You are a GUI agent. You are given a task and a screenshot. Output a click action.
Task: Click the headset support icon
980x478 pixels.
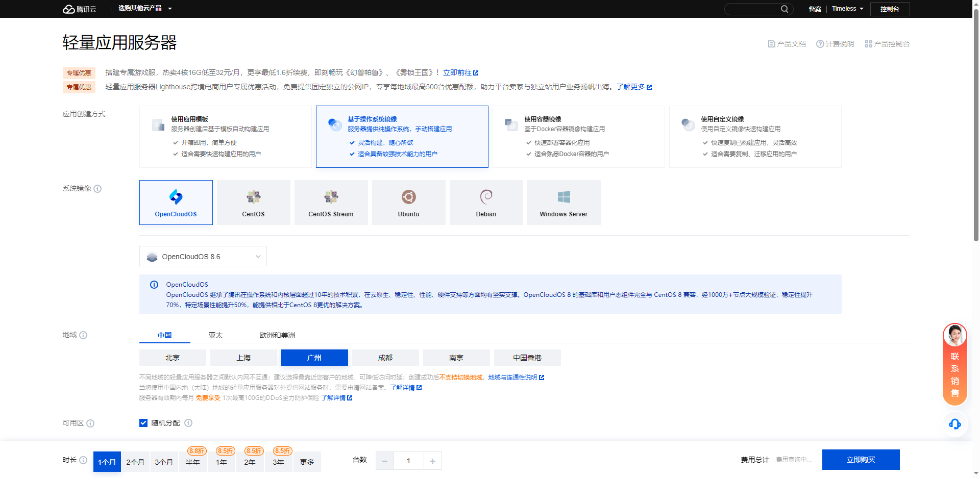click(x=955, y=424)
